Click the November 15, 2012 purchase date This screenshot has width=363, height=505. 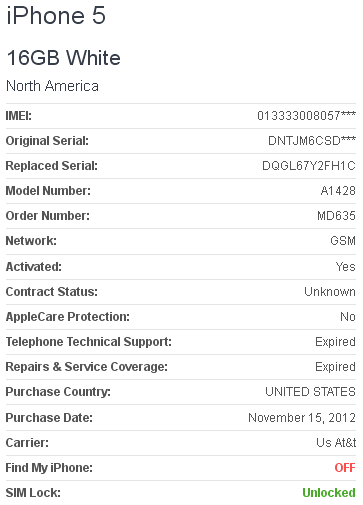point(302,418)
